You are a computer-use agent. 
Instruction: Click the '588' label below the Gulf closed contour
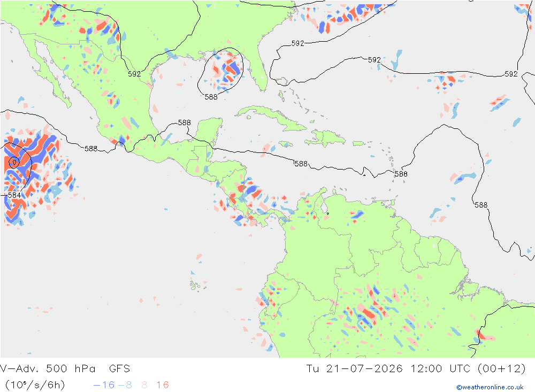(x=211, y=97)
